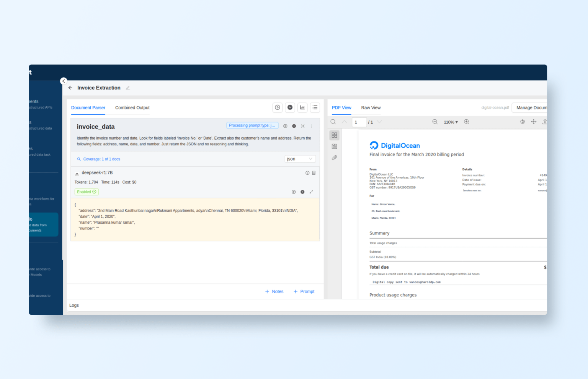Open extraction statistics via bar chart icon

(302, 107)
